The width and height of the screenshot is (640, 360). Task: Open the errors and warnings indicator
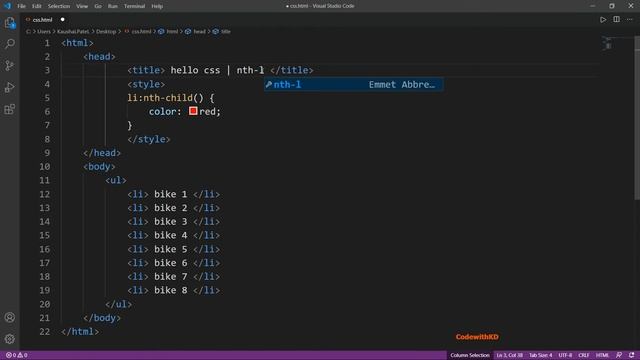coord(16,355)
